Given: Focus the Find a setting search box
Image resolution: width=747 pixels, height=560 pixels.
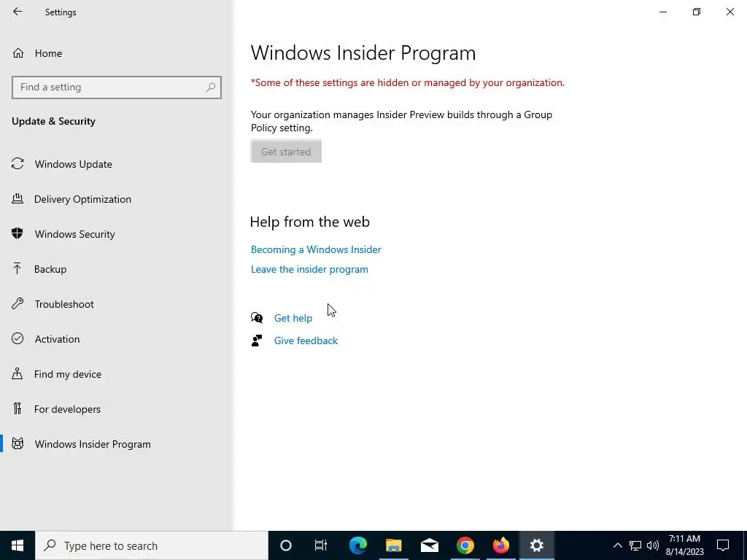Looking at the screenshot, I should click(117, 87).
